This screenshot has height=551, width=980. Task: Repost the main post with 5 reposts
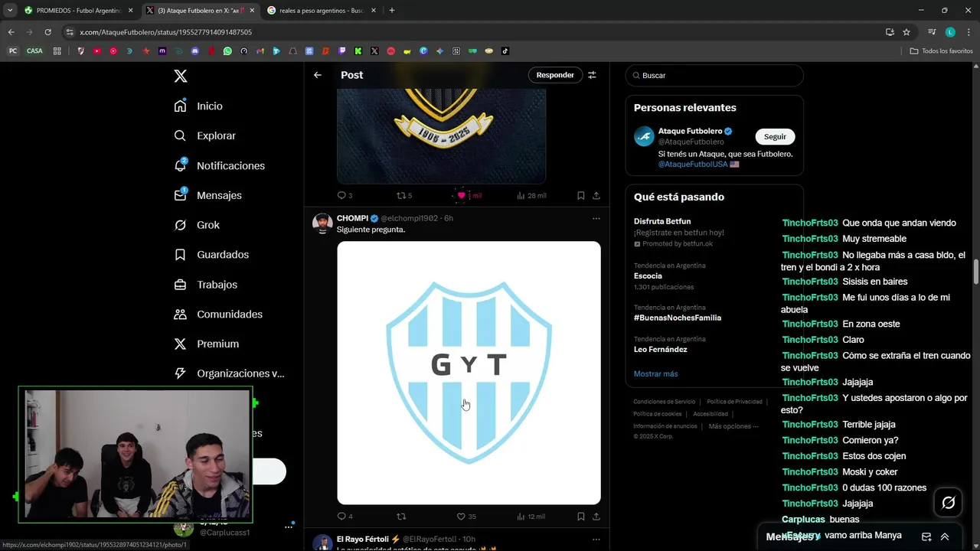click(x=403, y=196)
